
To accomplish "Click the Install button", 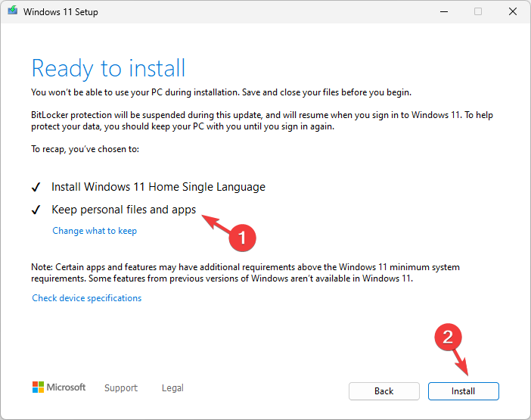I will pyautogui.click(x=463, y=391).
